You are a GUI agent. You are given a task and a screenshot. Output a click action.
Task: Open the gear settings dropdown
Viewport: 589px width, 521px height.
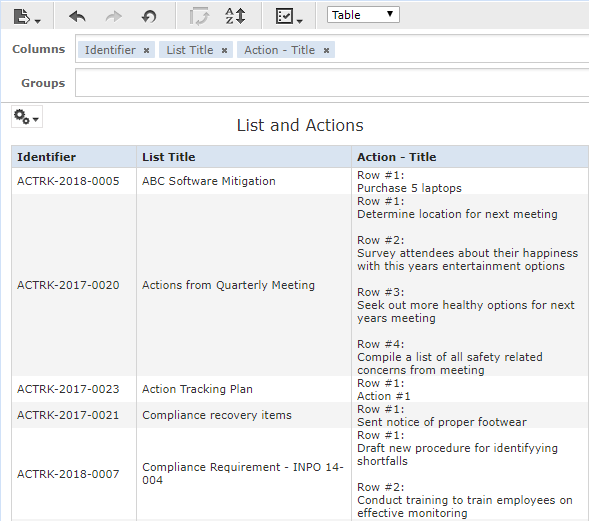27,117
